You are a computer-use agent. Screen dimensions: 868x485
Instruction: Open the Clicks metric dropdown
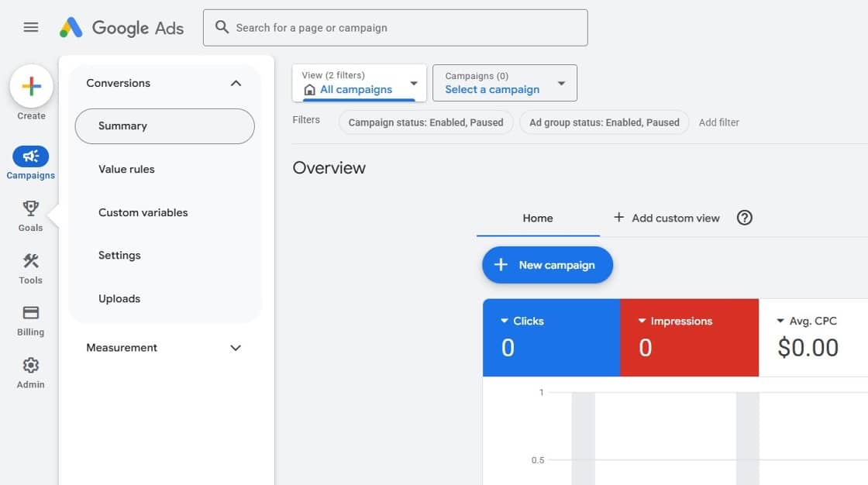tap(505, 321)
